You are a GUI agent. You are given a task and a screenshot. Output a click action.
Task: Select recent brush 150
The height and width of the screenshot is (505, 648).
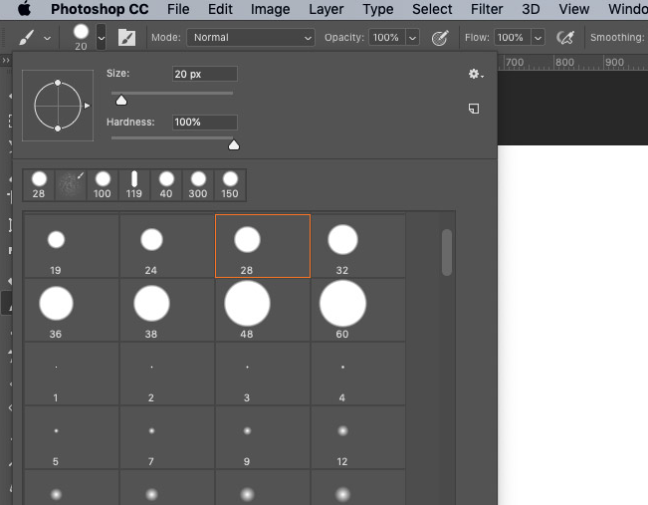[x=230, y=185]
